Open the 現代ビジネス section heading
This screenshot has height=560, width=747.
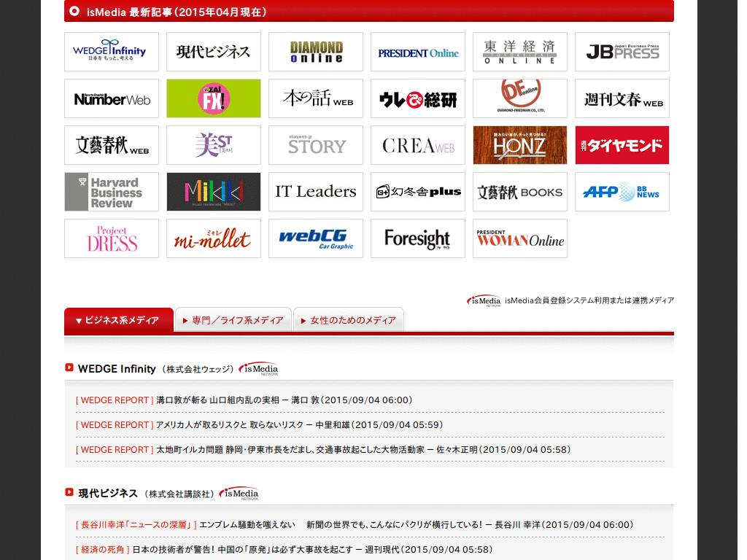108,494
